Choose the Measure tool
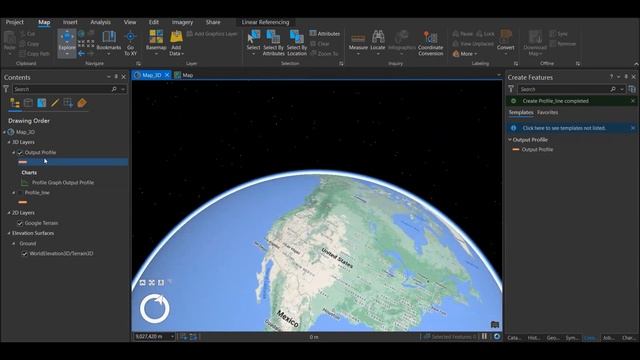Screen dimensions: 640x360 point(358,43)
